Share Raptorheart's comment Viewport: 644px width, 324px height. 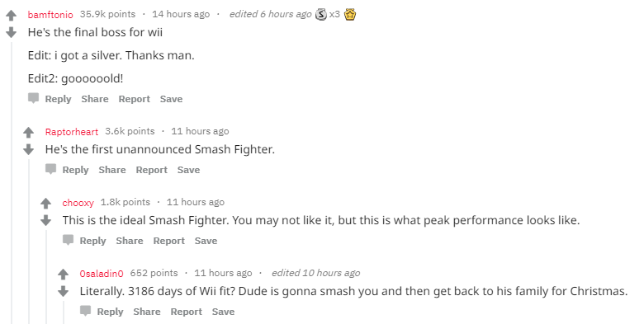click(x=112, y=170)
